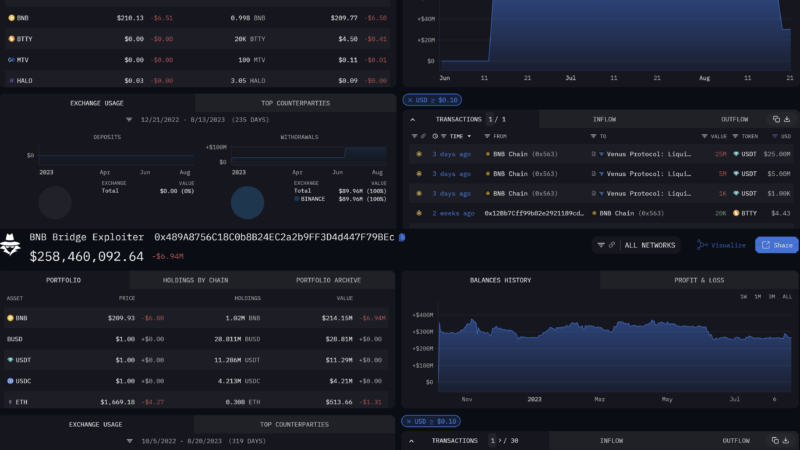Click the BNB Bridge Exploiter hacker avatar

point(10,244)
